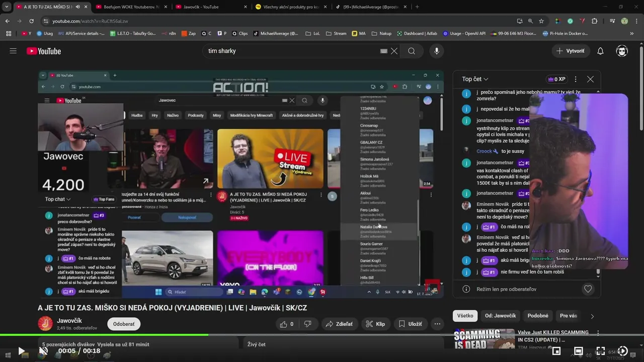Open browser extensions puzzle icon

coord(595,21)
